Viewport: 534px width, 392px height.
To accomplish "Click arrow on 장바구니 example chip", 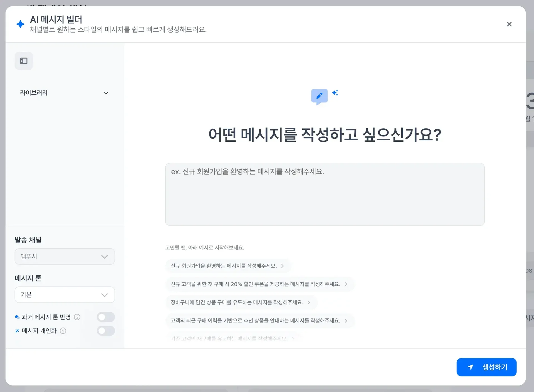I will [309, 302].
